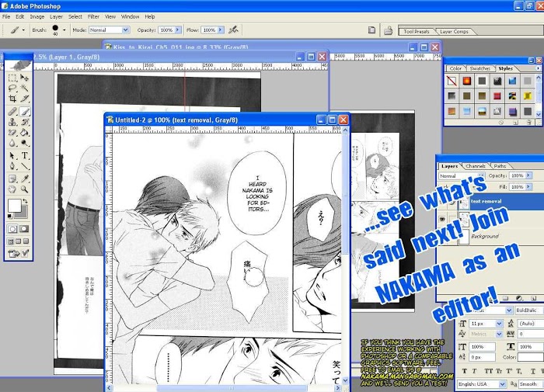Apply the default 'No Style' swatch
This screenshot has width=544, height=392.
click(x=452, y=81)
